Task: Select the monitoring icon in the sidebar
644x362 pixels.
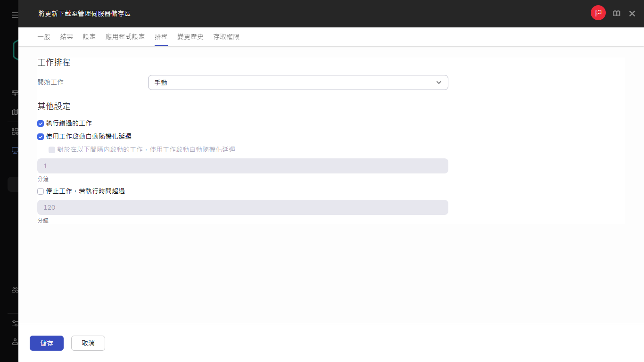Action: [14, 93]
